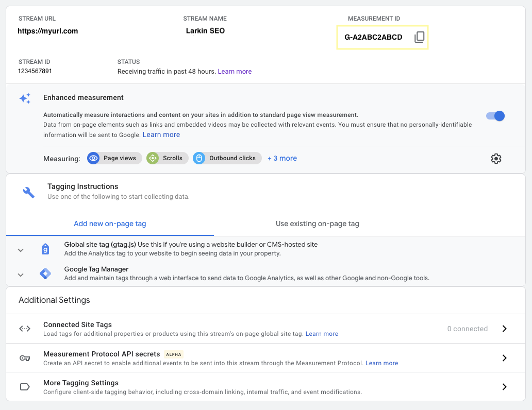Click the Scrolls measurement badge
Screen dimensions: 532x410
[x=167, y=158]
